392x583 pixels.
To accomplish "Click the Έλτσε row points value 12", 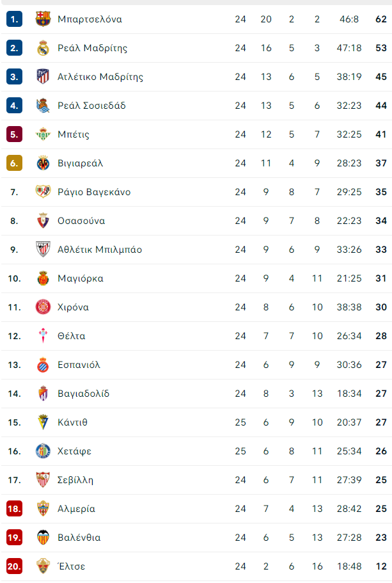I will pyautogui.click(x=381, y=566).
